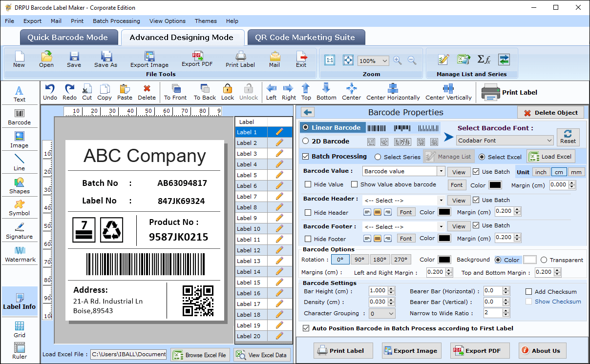Enable the Add Checksum checkbox
This screenshot has height=364, width=590.
point(528,292)
